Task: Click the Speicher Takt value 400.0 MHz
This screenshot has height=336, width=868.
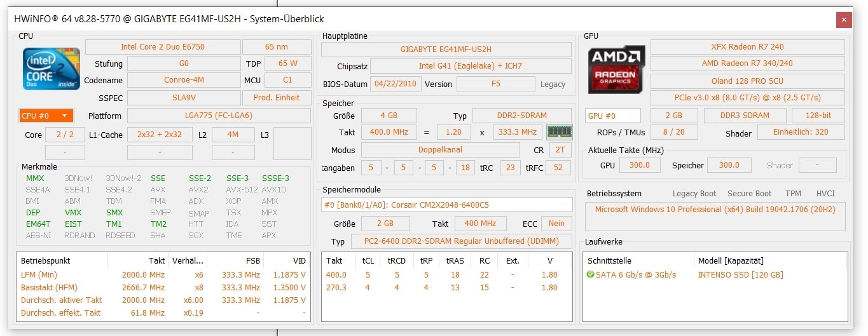Action: [389, 132]
